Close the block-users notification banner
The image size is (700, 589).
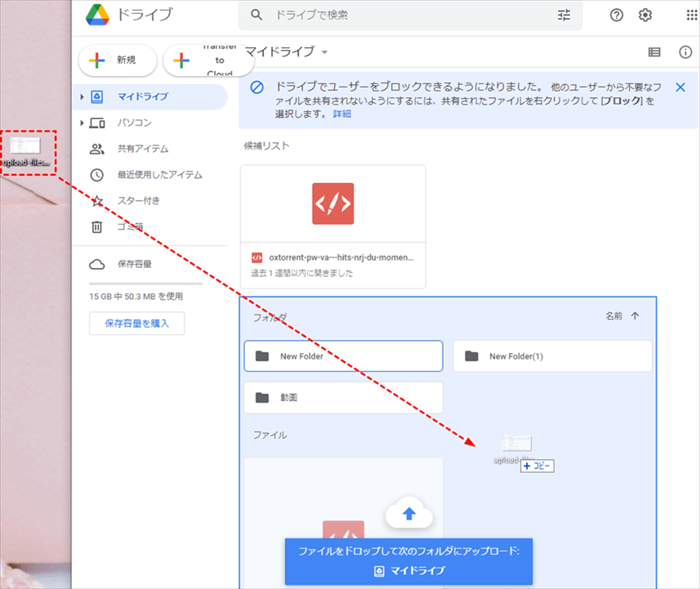(680, 87)
